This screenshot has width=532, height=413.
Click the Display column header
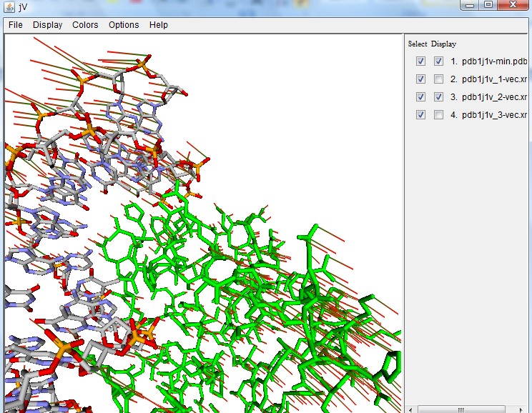443,44
